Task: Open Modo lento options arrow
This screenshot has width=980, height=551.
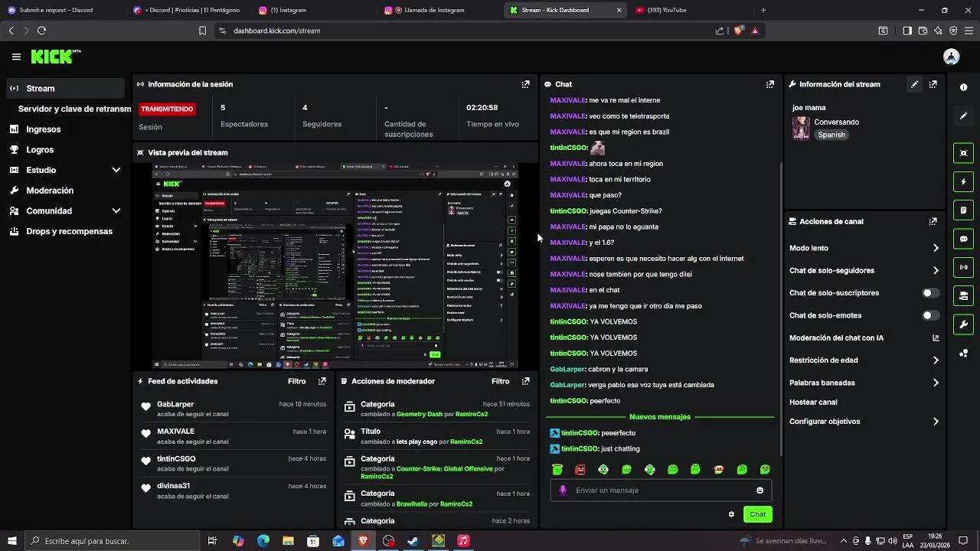Action: 935,248
